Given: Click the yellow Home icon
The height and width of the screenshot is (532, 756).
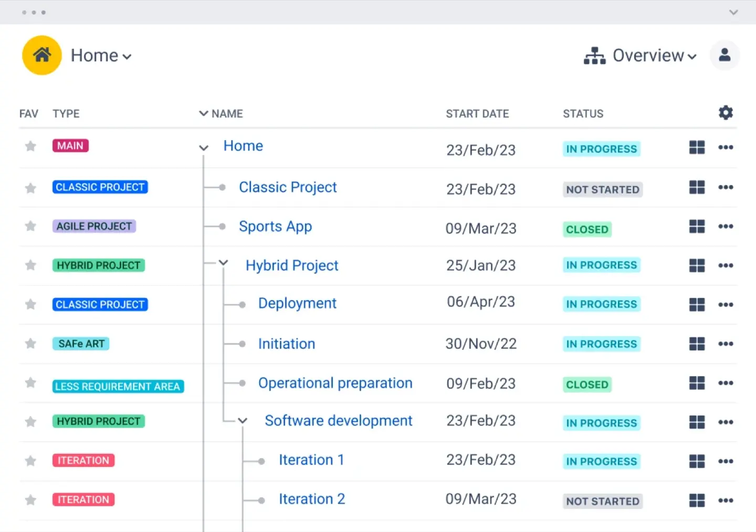Looking at the screenshot, I should 41,55.
